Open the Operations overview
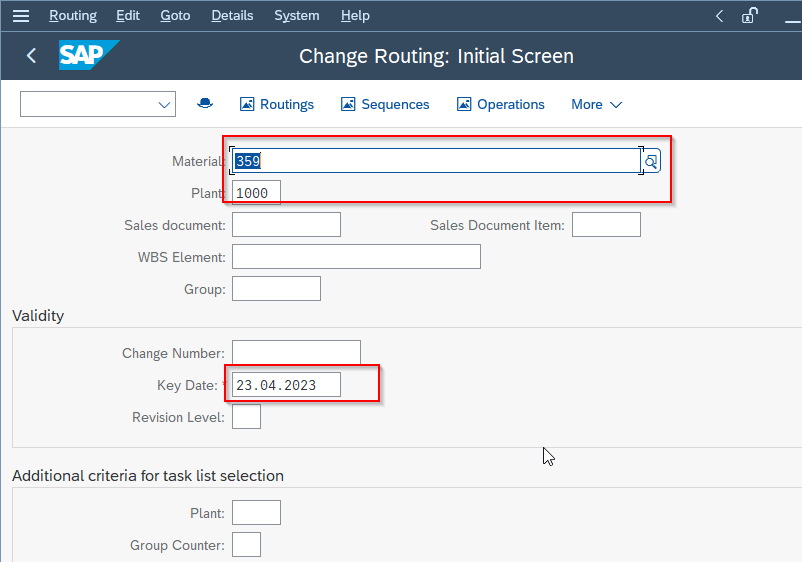The width and height of the screenshot is (802, 562). (501, 104)
